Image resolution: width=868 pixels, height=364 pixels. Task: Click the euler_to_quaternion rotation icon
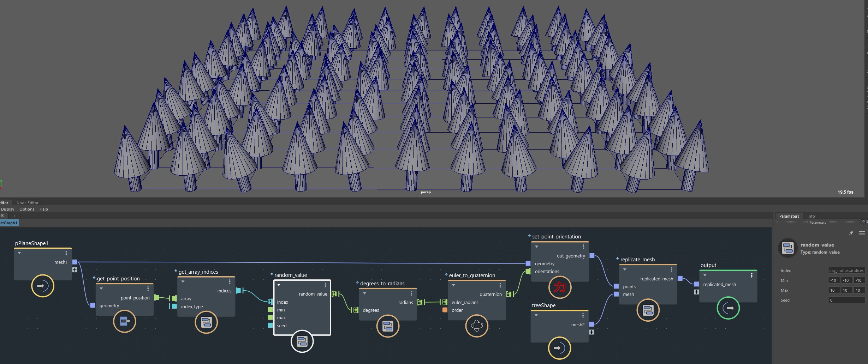tap(477, 326)
